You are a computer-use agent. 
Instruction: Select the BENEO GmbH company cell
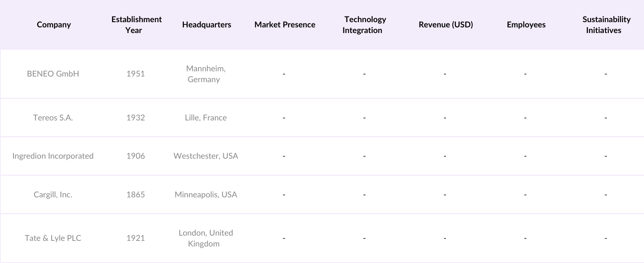(x=53, y=74)
